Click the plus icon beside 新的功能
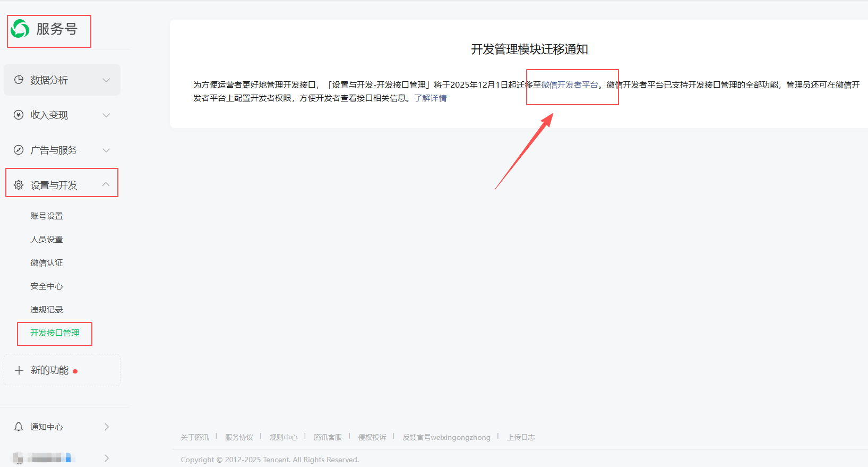 pyautogui.click(x=19, y=370)
